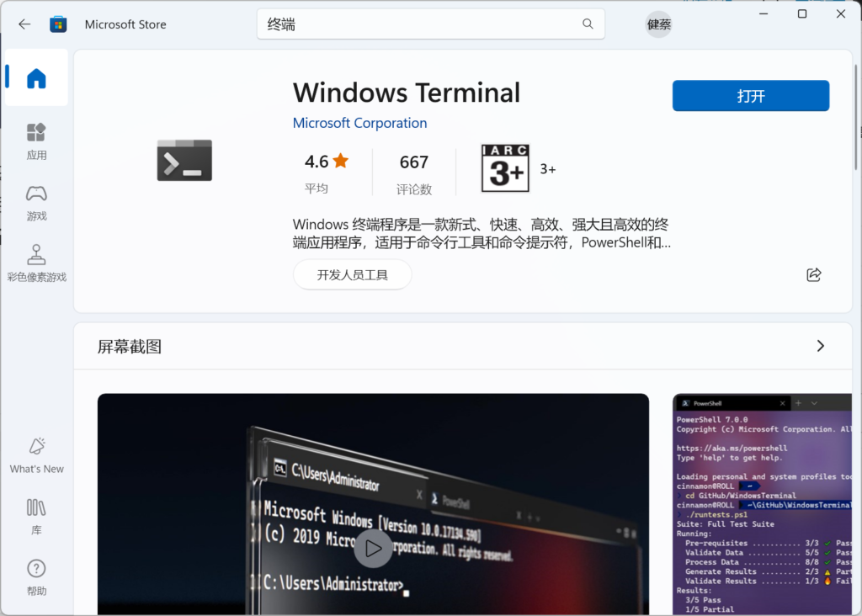The height and width of the screenshot is (616, 862).
Task: Click the IARC 3+ rating badge
Action: [x=505, y=168]
